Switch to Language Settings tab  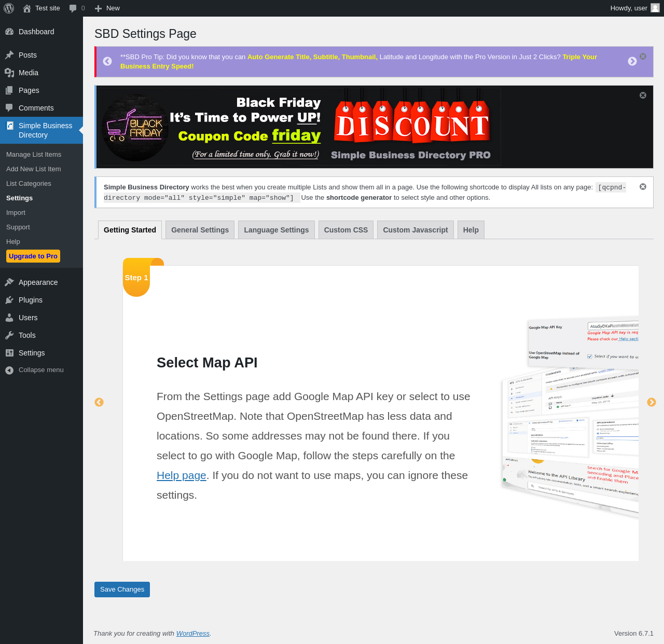276,230
